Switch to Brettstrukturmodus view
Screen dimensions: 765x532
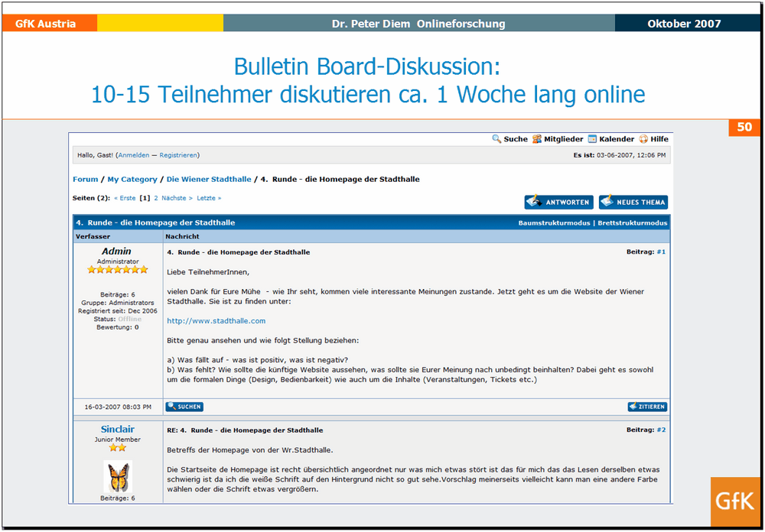tap(632, 223)
